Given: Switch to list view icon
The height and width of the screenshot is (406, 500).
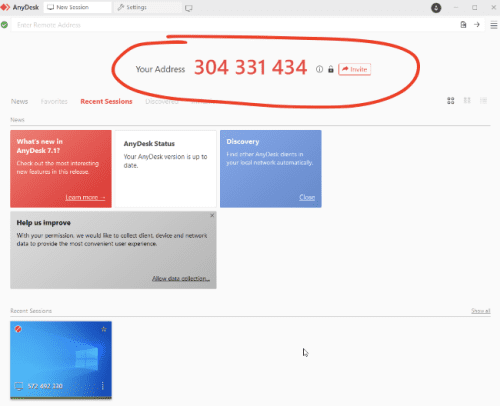Looking at the screenshot, I should (483, 100).
